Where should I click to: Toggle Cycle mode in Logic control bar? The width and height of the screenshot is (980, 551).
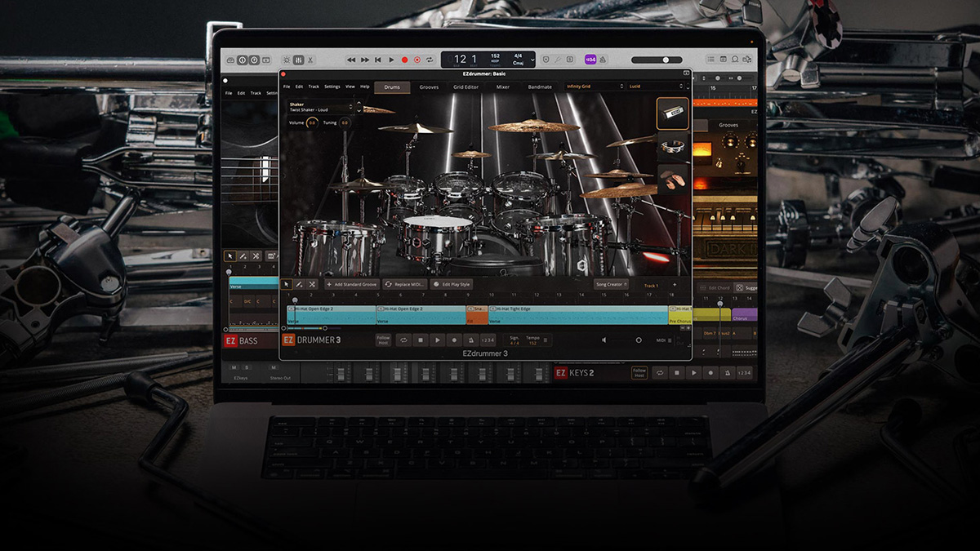click(430, 60)
